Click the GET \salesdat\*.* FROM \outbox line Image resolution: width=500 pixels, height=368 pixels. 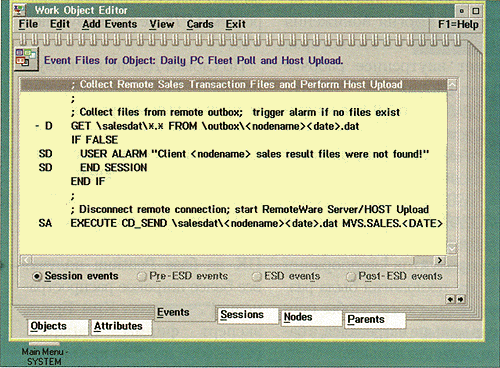(215, 126)
